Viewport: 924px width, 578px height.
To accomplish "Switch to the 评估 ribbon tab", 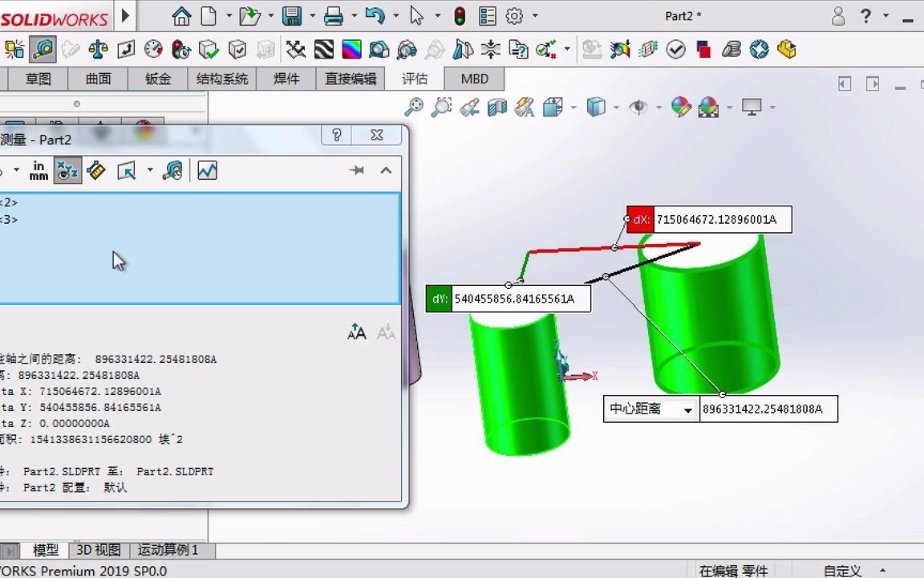I will click(x=415, y=79).
